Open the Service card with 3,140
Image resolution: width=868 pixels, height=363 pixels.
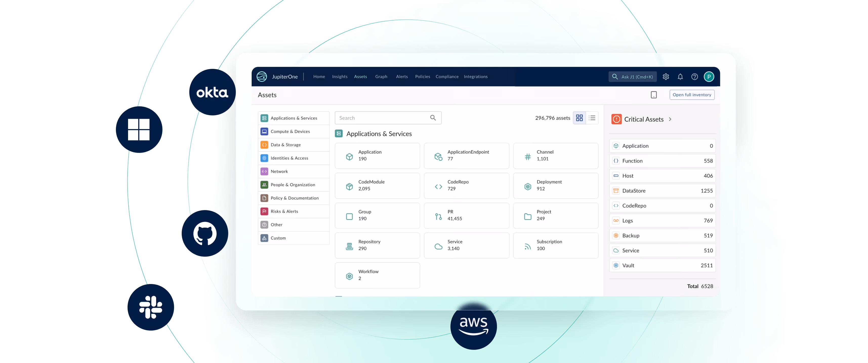(466, 245)
